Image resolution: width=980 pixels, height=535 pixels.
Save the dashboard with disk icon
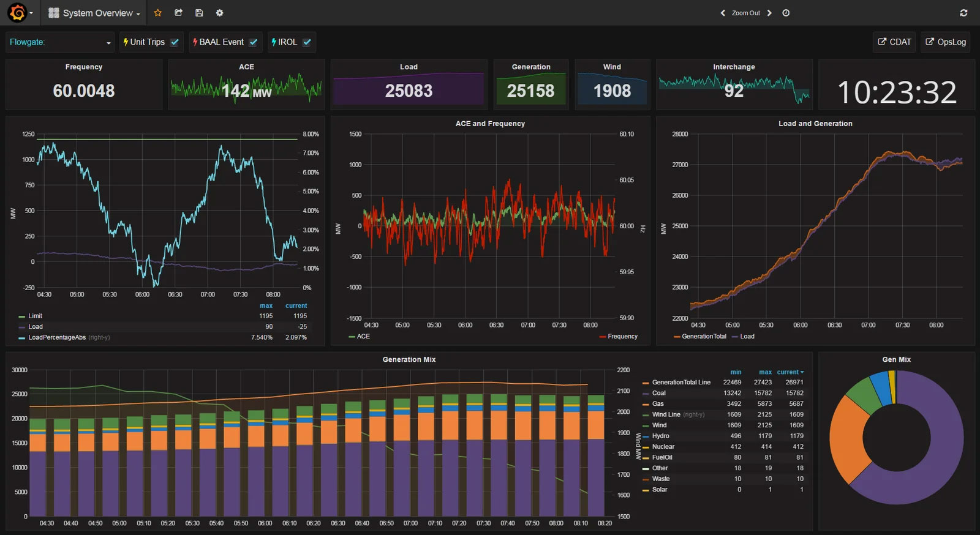pos(199,13)
